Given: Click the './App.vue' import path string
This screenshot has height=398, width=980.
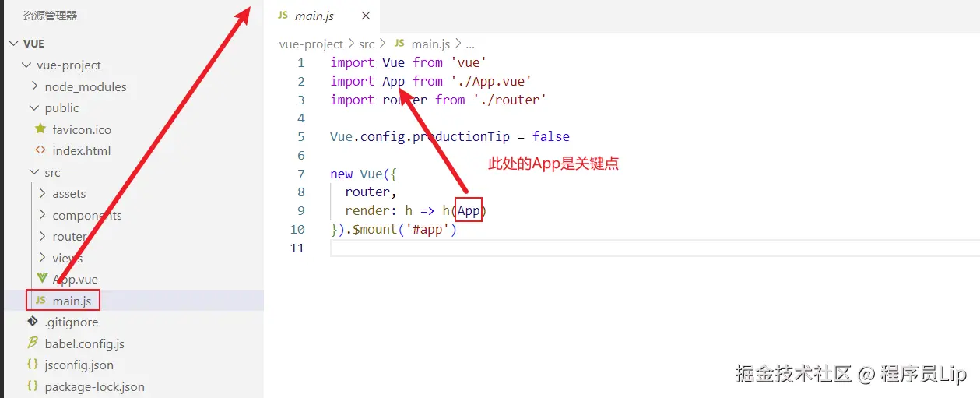Looking at the screenshot, I should [491, 81].
